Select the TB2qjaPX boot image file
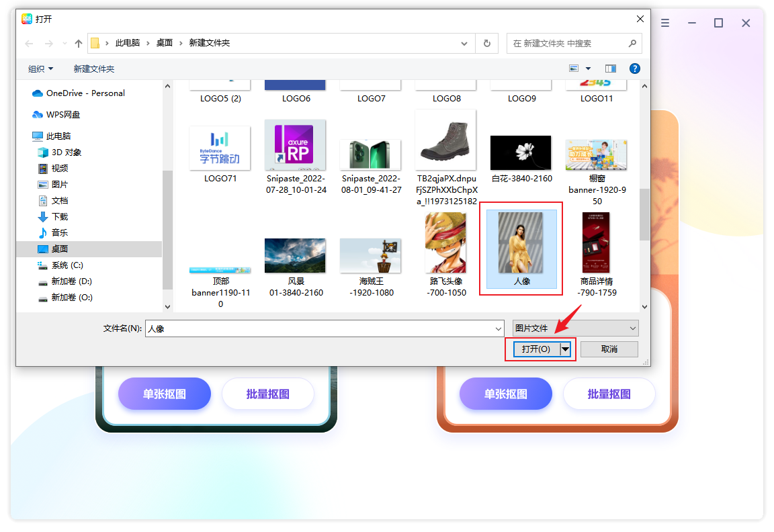The width and height of the screenshot is (774, 532). tap(447, 157)
